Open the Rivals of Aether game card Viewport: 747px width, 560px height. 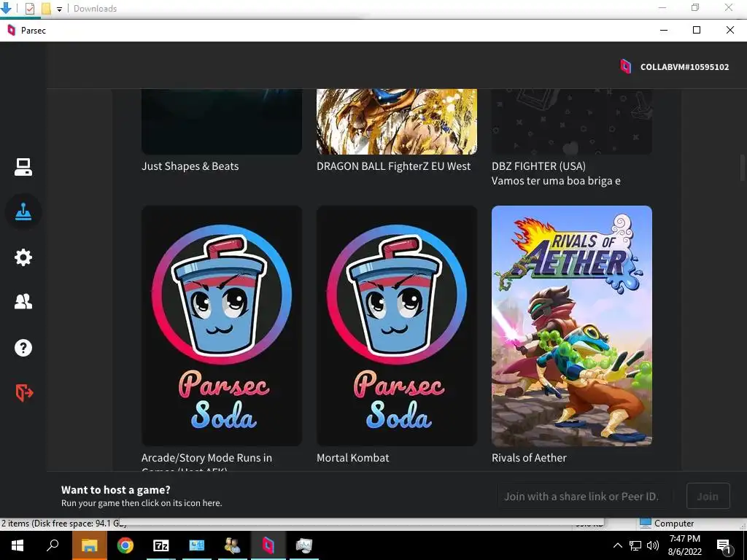coord(572,326)
